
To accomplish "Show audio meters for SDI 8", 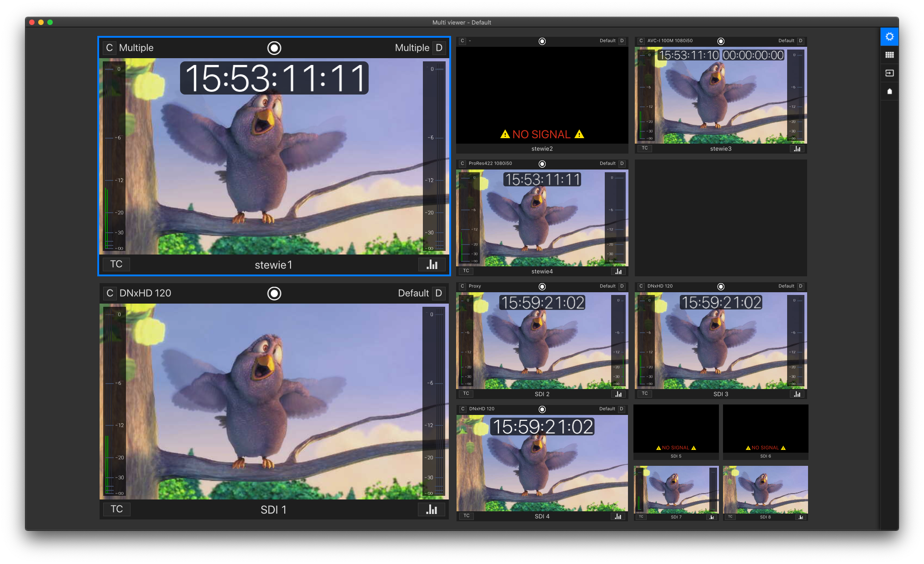I will coord(801,517).
